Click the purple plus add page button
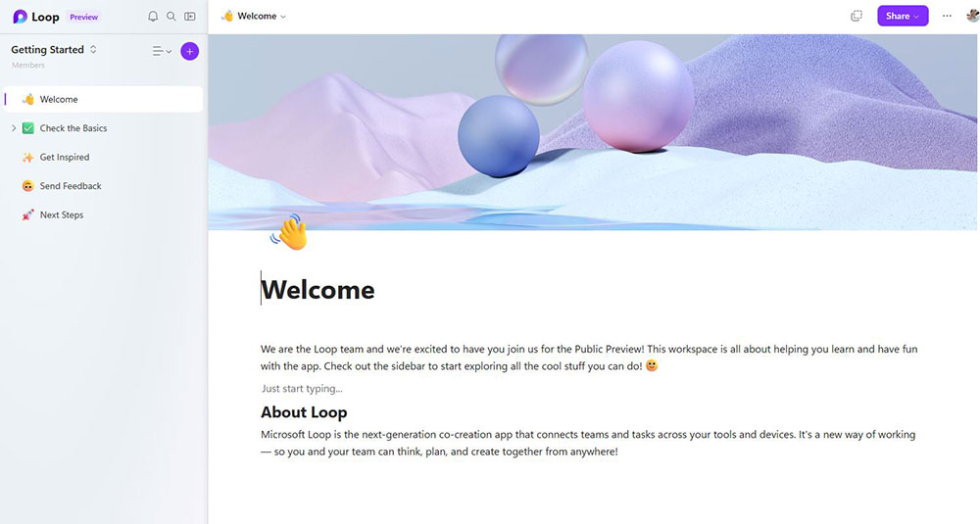Screen dimensions: 980x524 (190, 51)
